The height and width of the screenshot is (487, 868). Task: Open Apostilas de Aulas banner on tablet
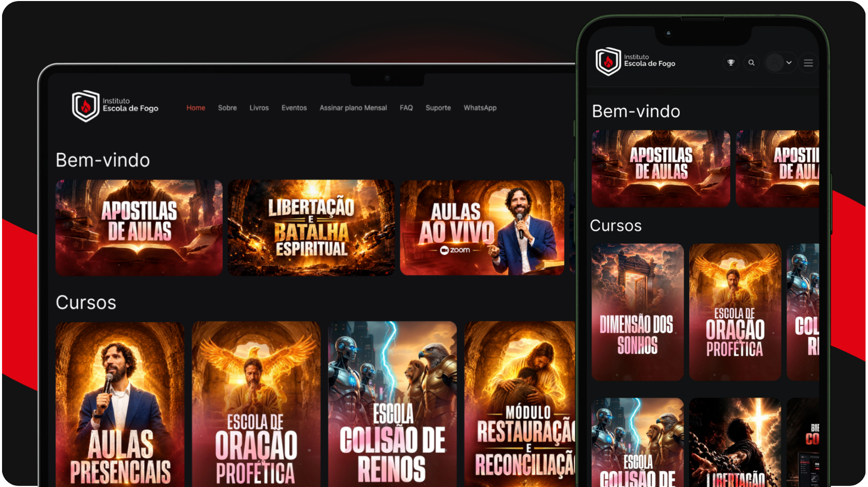click(139, 228)
